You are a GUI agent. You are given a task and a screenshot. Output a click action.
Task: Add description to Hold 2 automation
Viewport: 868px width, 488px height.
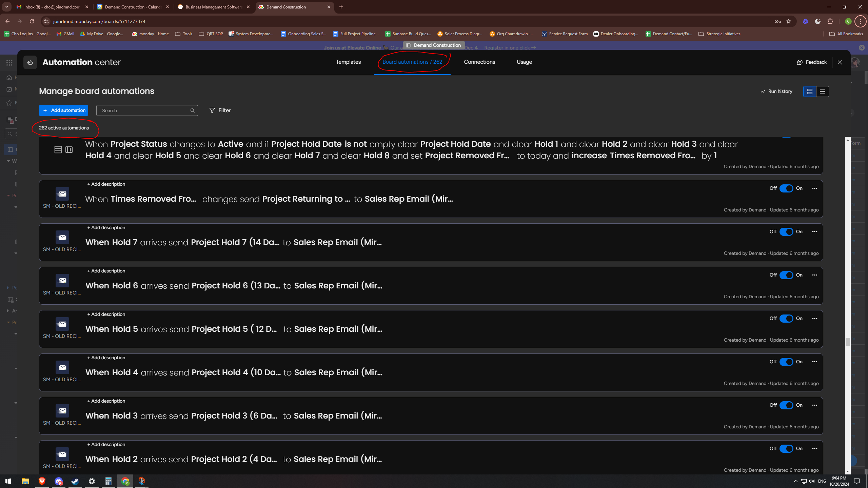(x=106, y=444)
